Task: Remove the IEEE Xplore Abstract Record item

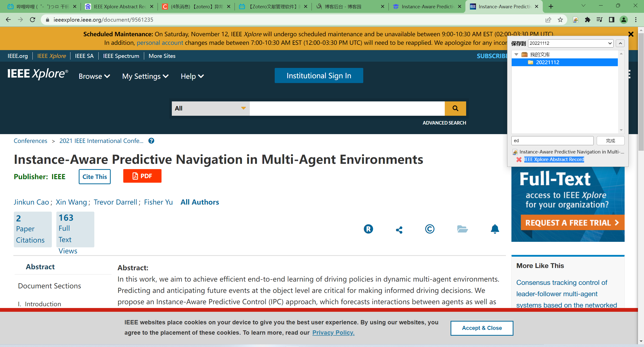Action: click(x=519, y=160)
